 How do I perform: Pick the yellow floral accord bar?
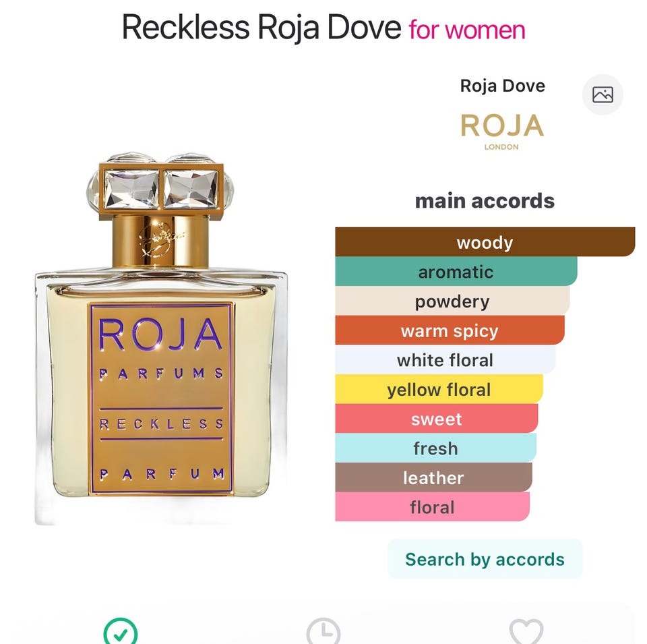[x=439, y=389]
